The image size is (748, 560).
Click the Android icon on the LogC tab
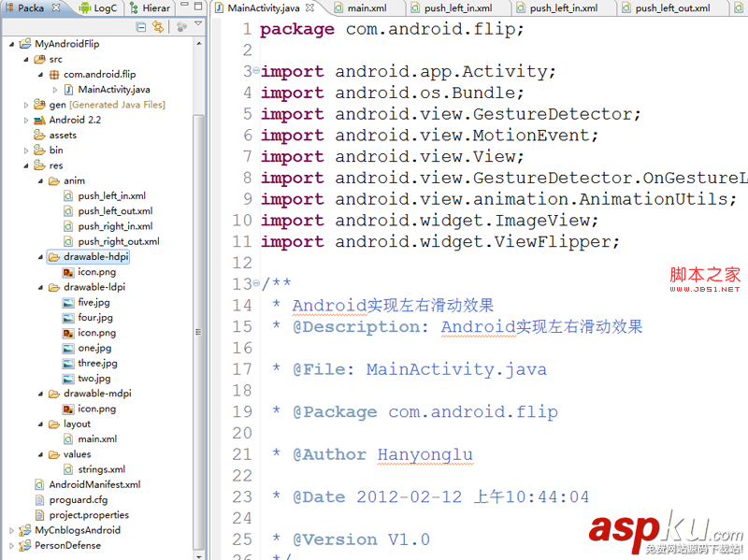[x=86, y=7]
